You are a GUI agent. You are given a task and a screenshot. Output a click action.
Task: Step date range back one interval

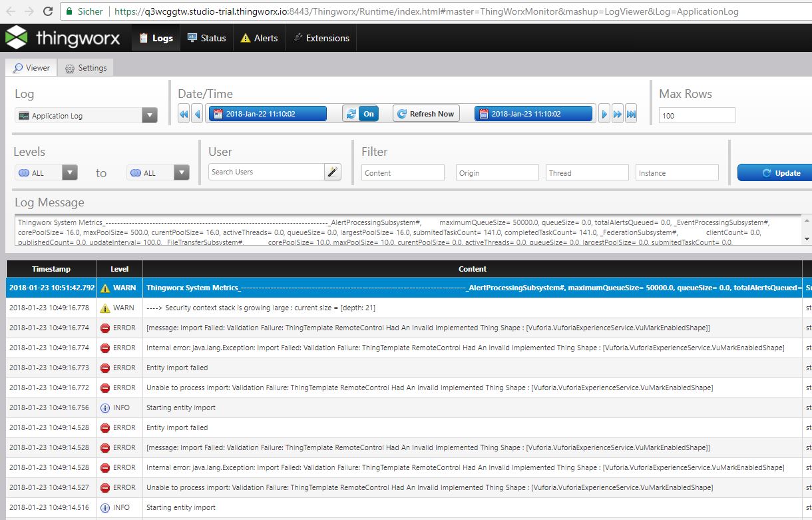(197, 114)
